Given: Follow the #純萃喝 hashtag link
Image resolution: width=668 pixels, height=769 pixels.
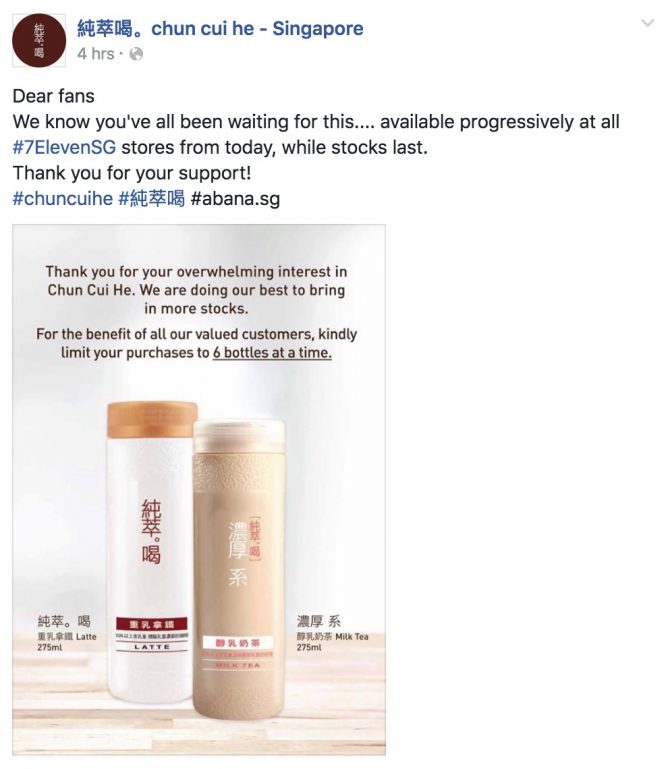Looking at the screenshot, I should pos(152,199).
